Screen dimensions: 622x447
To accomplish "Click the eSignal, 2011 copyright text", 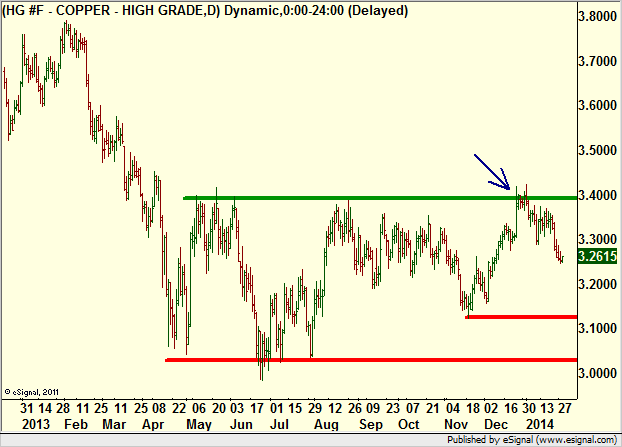I will (32, 392).
